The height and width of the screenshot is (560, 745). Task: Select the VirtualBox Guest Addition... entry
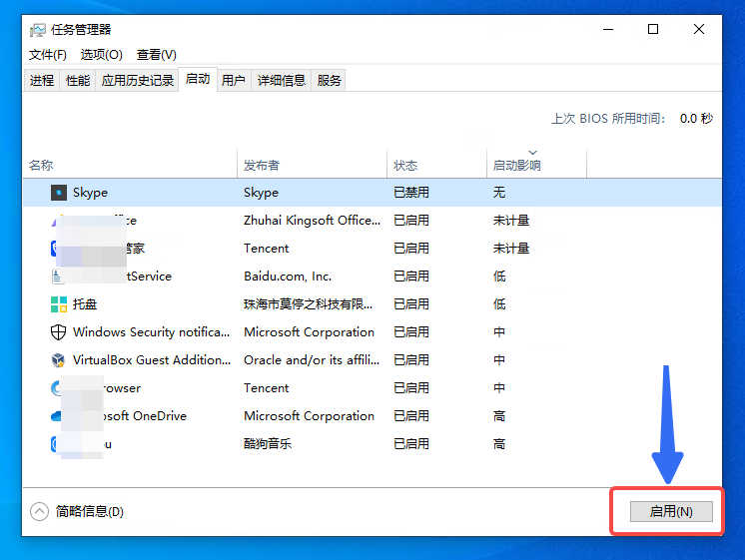(x=152, y=360)
